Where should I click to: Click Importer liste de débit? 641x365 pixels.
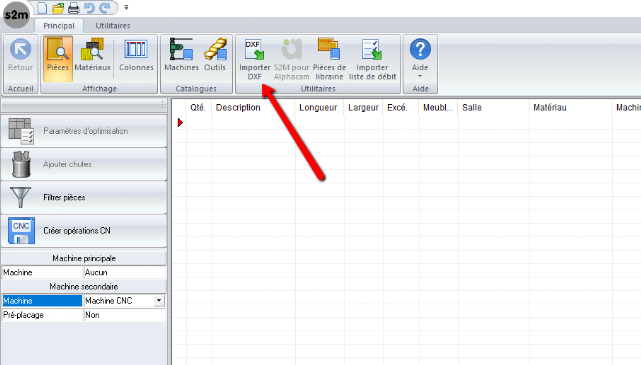(x=372, y=60)
